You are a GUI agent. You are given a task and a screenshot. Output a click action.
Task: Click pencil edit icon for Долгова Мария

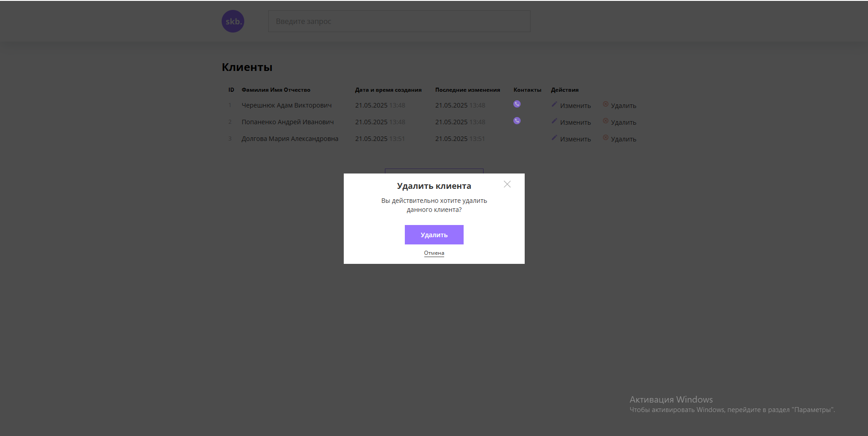[554, 138]
